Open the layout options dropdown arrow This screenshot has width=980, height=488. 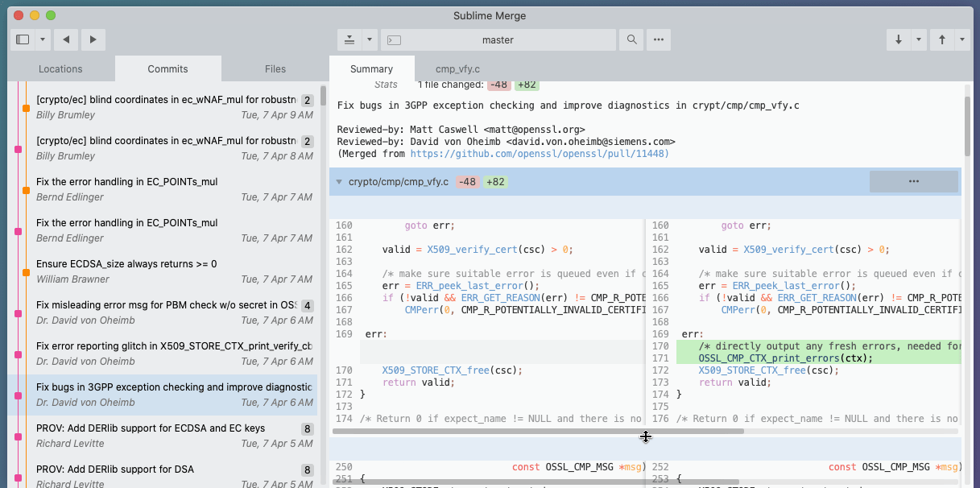(42, 39)
